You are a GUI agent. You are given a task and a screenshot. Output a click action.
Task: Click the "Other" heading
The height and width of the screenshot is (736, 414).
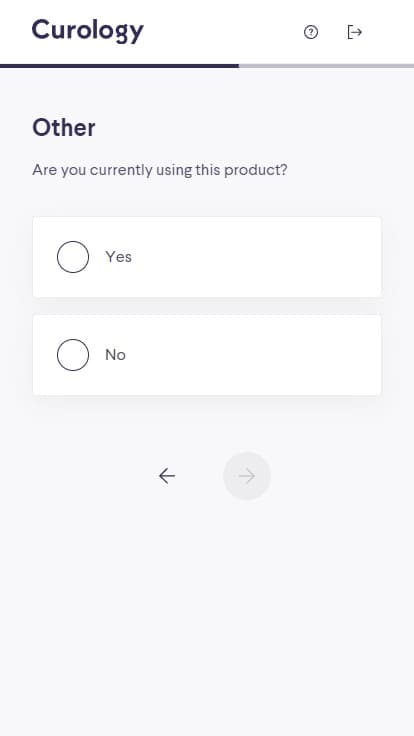64,128
